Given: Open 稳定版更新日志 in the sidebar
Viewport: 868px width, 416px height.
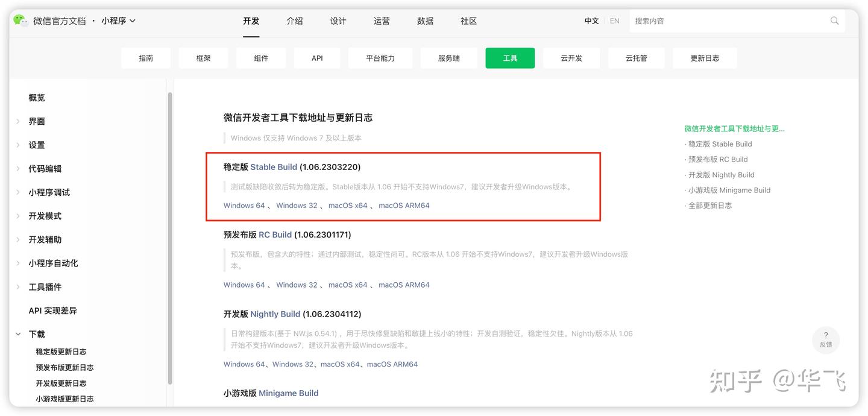Looking at the screenshot, I should pos(61,351).
